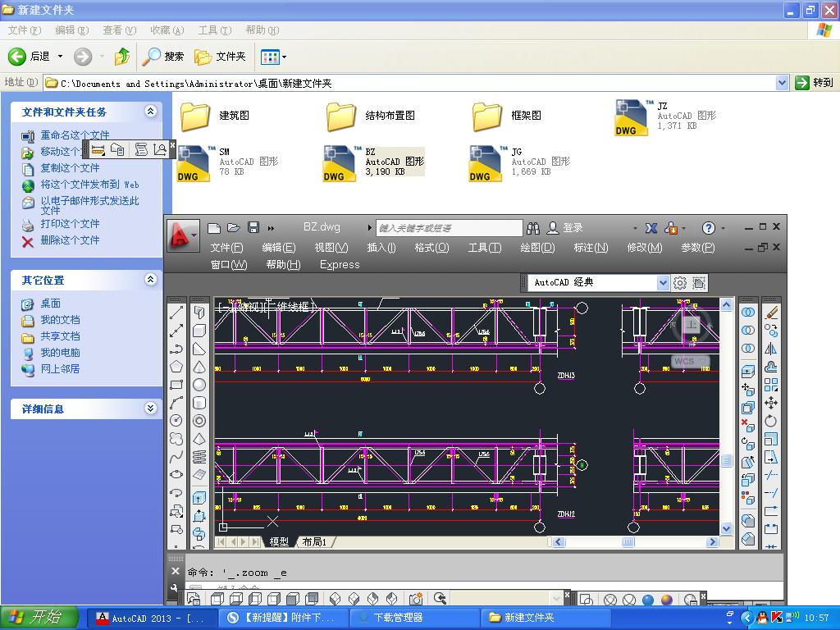Pick the Polygon tool in draw toolbar
The width and height of the screenshot is (840, 630).
pos(176,367)
